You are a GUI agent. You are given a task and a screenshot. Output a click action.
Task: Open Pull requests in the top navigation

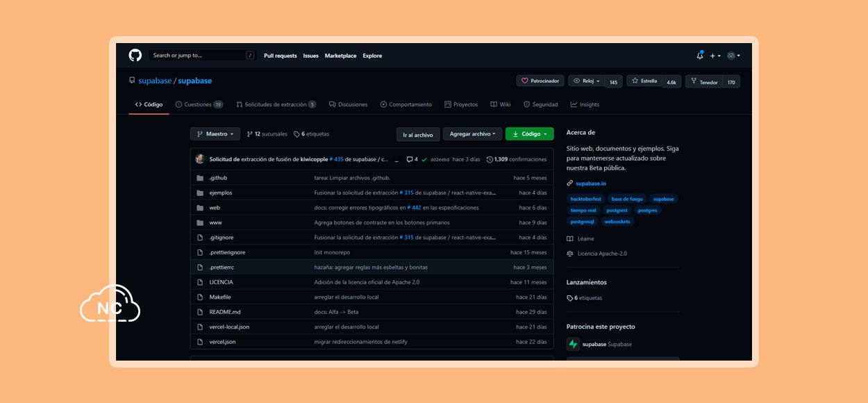coord(281,56)
